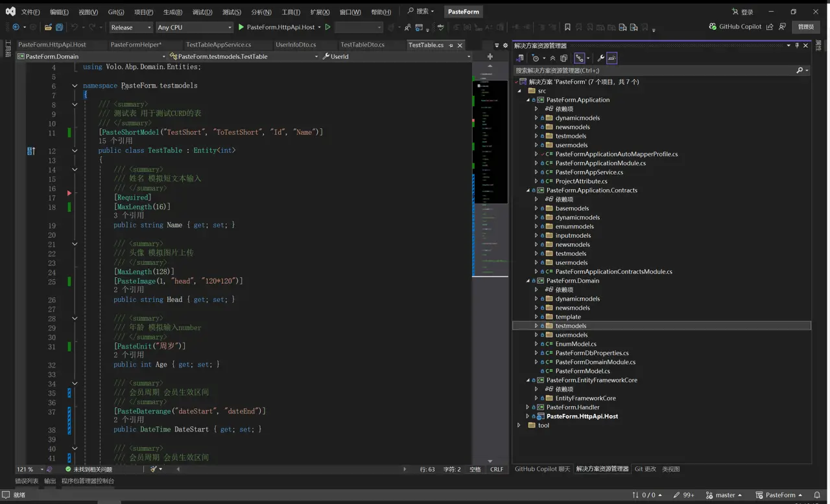Viewport: 830px width, 504px height.
Task: Click the CRLF line ending indicator
Action: [x=497, y=469]
